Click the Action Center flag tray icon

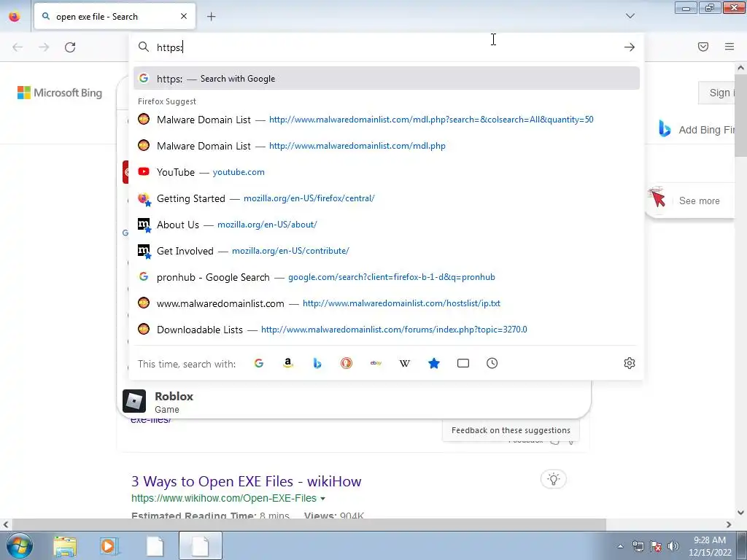(x=656, y=546)
